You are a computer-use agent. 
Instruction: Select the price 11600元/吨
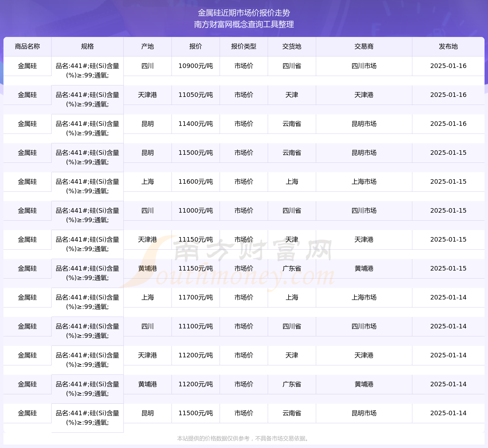point(196,182)
